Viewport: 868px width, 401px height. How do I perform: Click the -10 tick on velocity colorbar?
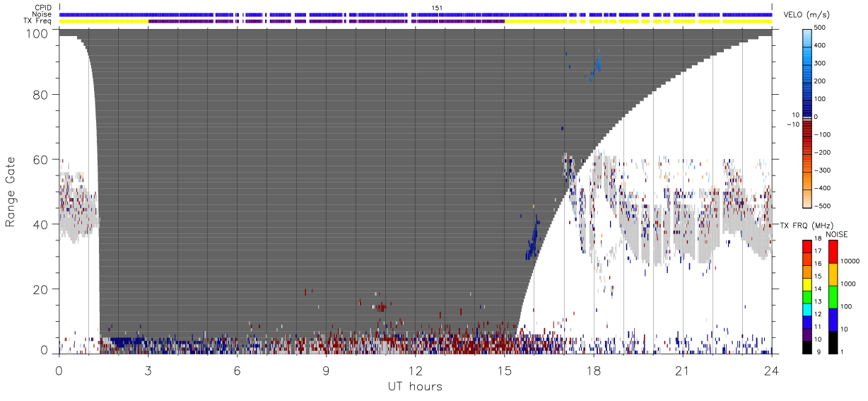coord(792,124)
